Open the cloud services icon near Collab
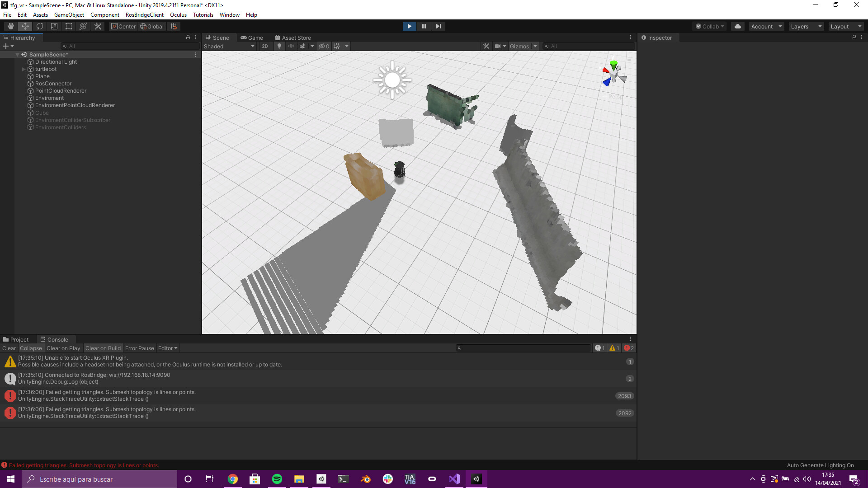Screen dimensions: 868x488 (737, 26)
